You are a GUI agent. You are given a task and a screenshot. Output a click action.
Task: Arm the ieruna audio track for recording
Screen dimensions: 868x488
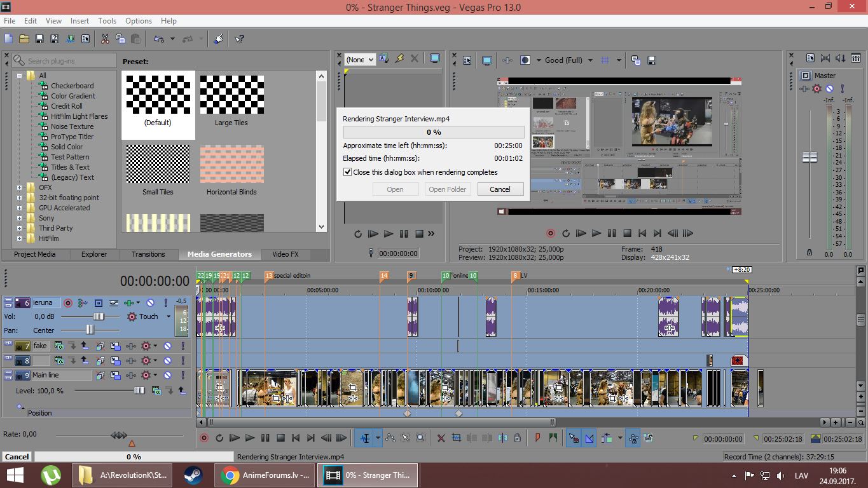[x=68, y=303]
